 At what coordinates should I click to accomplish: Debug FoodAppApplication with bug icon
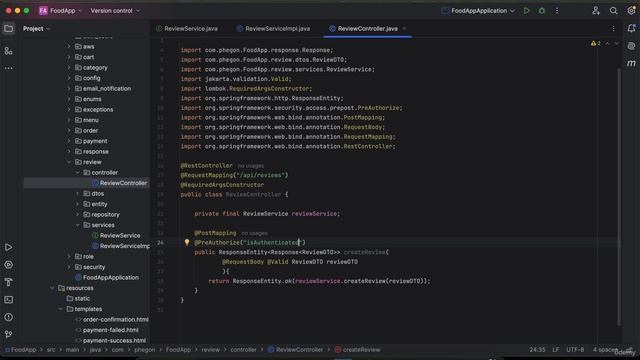(542, 11)
